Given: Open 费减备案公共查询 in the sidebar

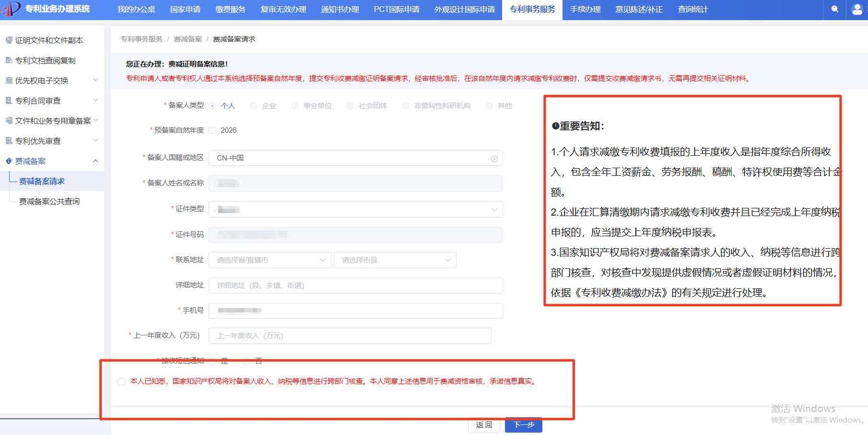Looking at the screenshot, I should click(x=49, y=201).
